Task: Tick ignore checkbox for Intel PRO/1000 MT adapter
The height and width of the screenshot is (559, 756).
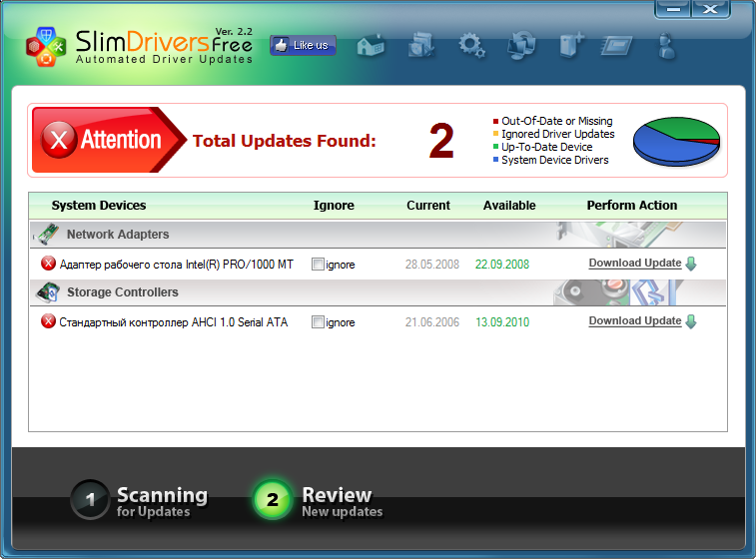Action: [x=318, y=265]
